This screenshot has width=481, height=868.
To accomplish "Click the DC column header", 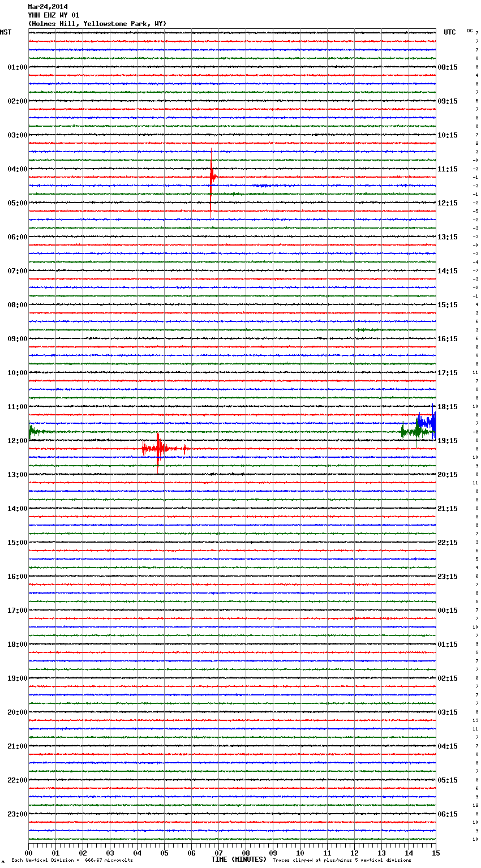I will pyautogui.click(x=470, y=31).
